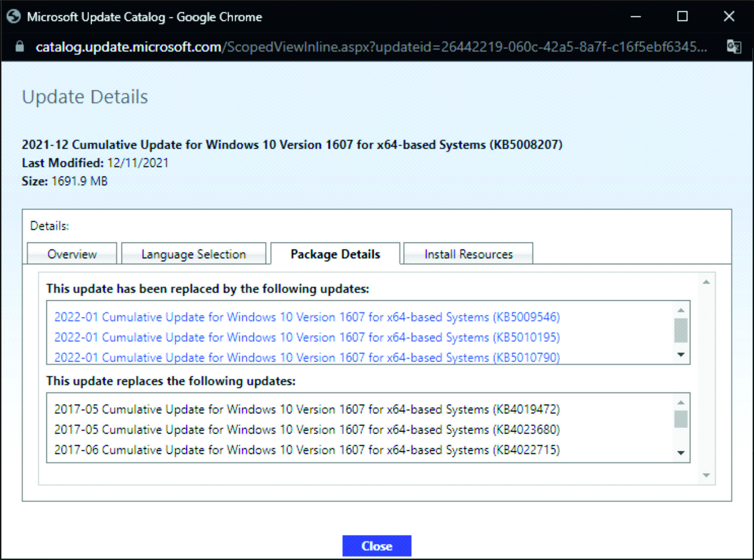Screen dimensions: 754x560
Task: Open the translate page icon in address bar
Action: click(734, 46)
